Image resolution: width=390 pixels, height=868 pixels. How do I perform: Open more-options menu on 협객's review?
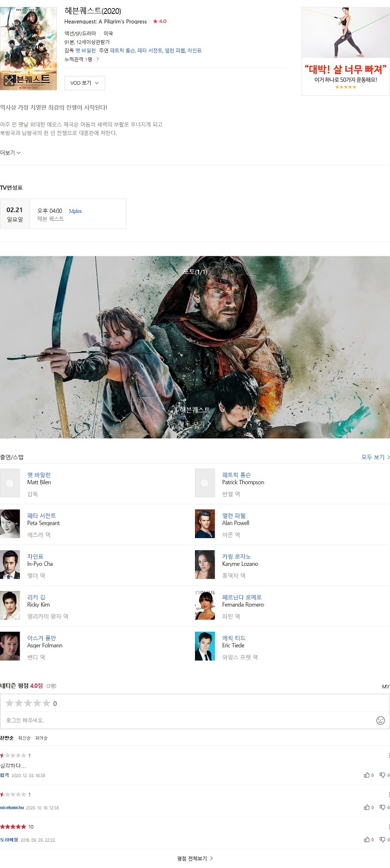[388, 755]
